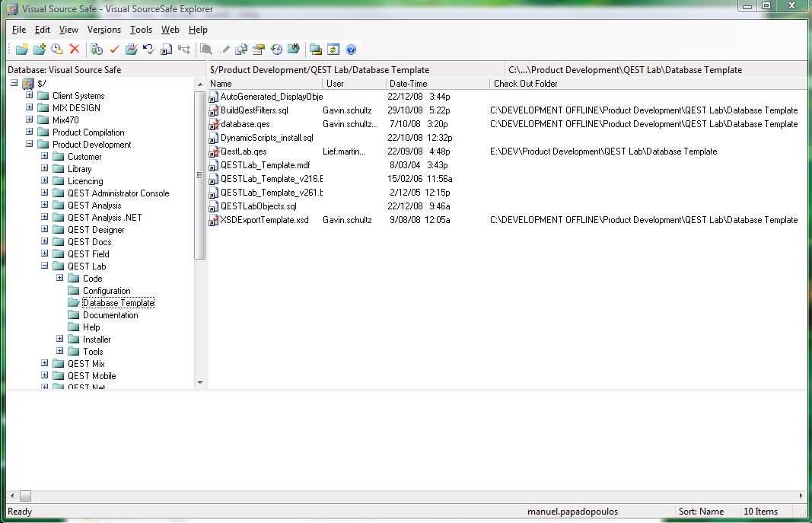Open the Versions menu
Image resolution: width=812 pixels, height=523 pixels.
click(x=103, y=30)
